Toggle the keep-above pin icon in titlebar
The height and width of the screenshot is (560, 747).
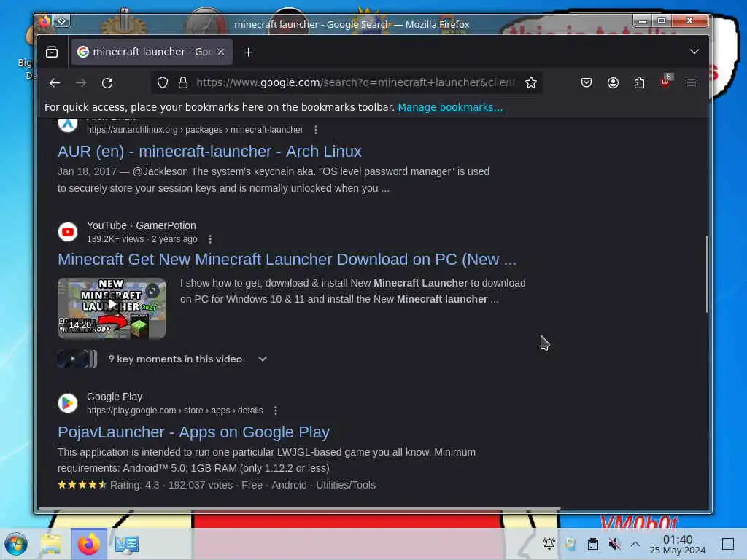pos(62,21)
